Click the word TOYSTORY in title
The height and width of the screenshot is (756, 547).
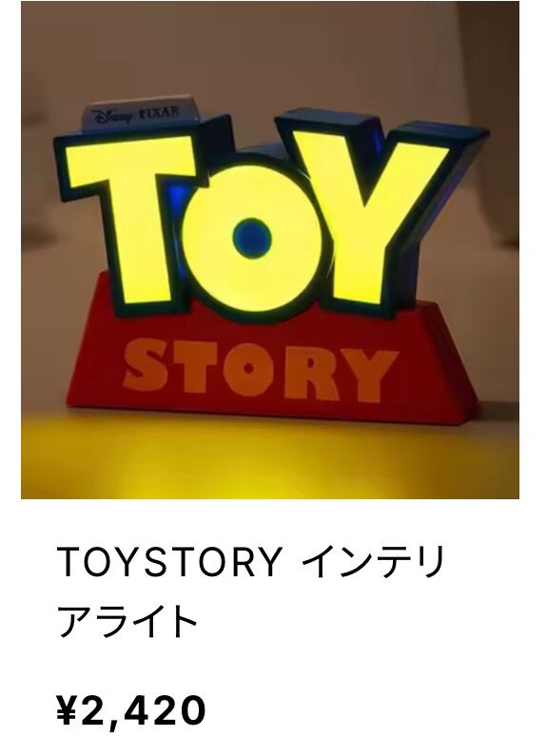tap(169, 562)
